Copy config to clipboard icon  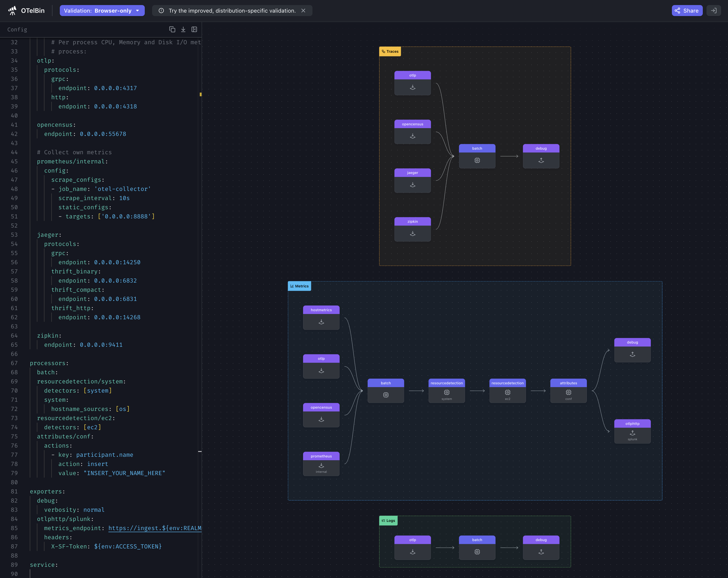[172, 29]
